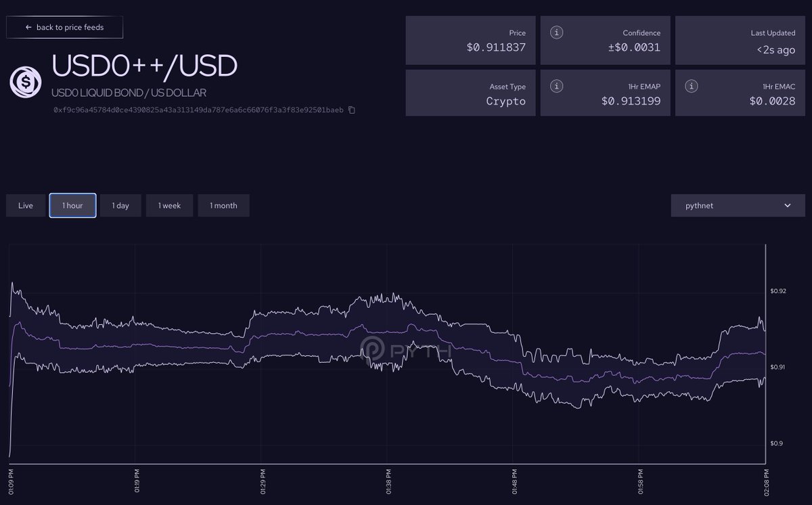Open the pythnet cluster dropdown
Screen dimensions: 812x505
738,205
